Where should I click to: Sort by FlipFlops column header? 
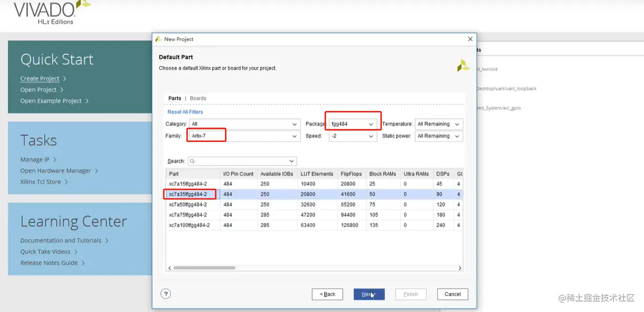click(351, 174)
